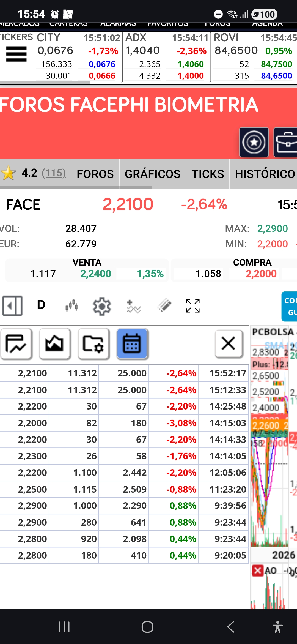This screenshot has height=644, width=297.
Task: Open the briefcase portfolio icon
Action: point(286,142)
